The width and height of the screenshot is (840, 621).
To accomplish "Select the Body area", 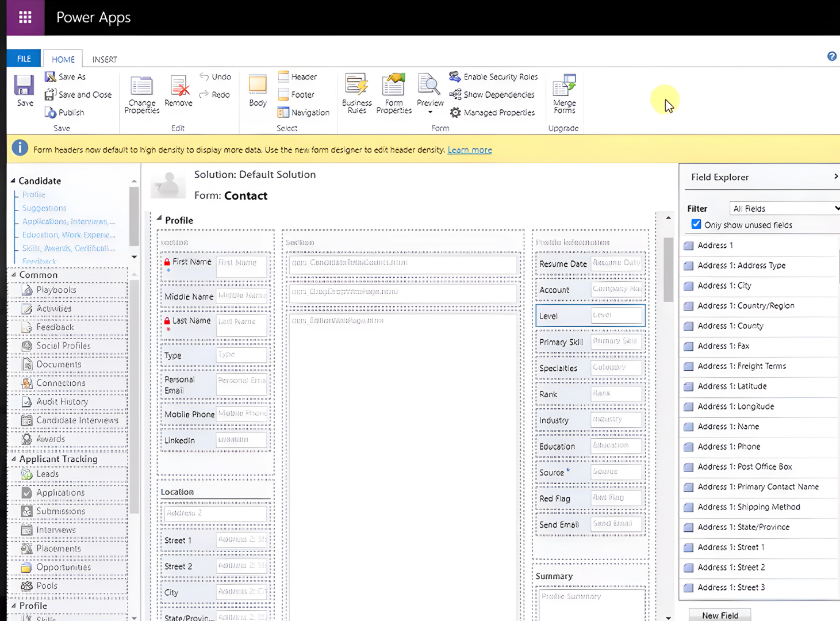I will pos(258,91).
